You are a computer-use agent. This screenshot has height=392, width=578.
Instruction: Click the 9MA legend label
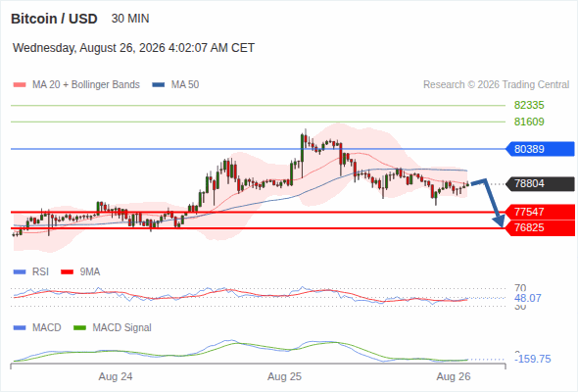(x=90, y=272)
